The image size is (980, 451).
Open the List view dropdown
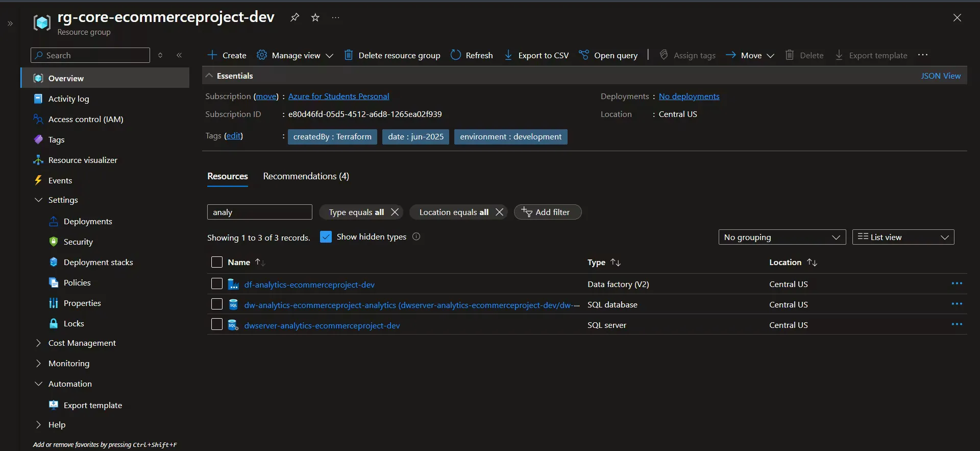(902, 237)
